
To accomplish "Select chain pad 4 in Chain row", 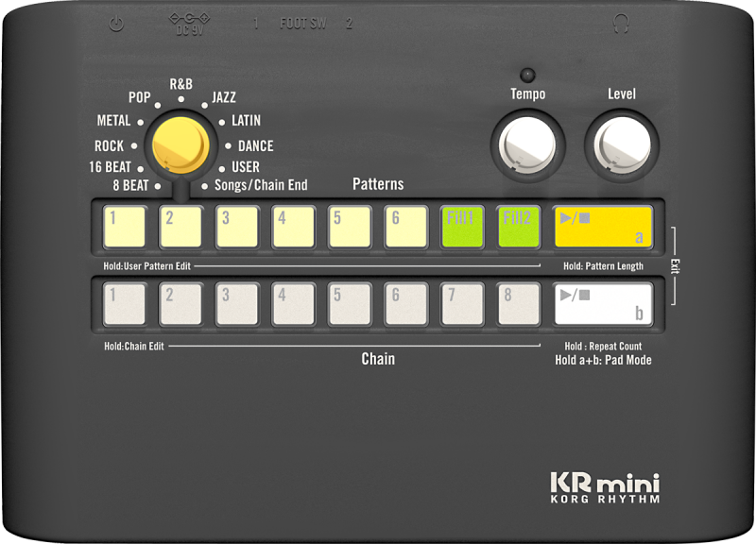I will [x=294, y=304].
